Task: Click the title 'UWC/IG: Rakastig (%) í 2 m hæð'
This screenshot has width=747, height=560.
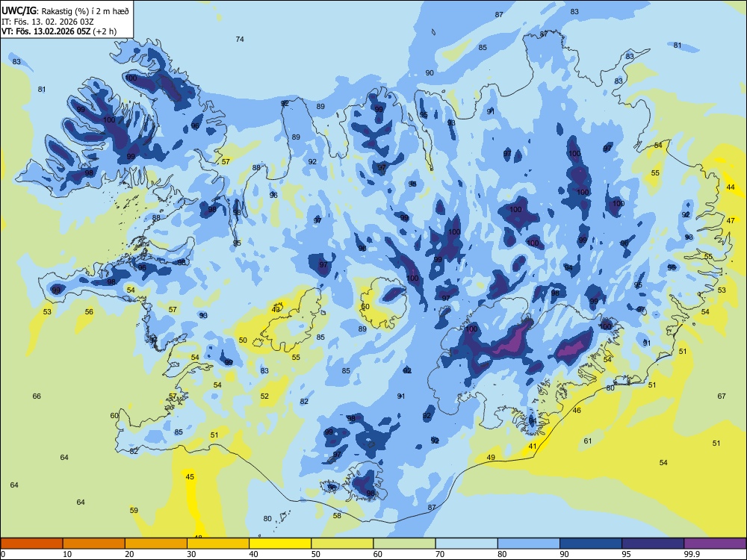Action: [65, 10]
